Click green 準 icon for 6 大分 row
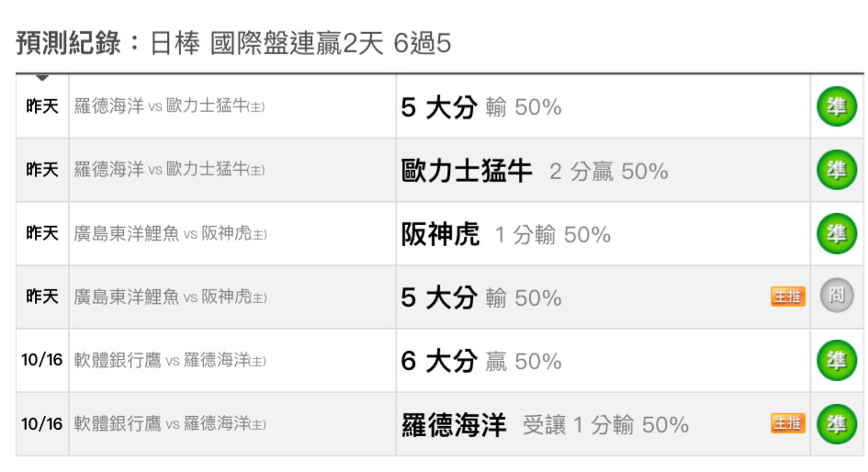 [x=837, y=360]
